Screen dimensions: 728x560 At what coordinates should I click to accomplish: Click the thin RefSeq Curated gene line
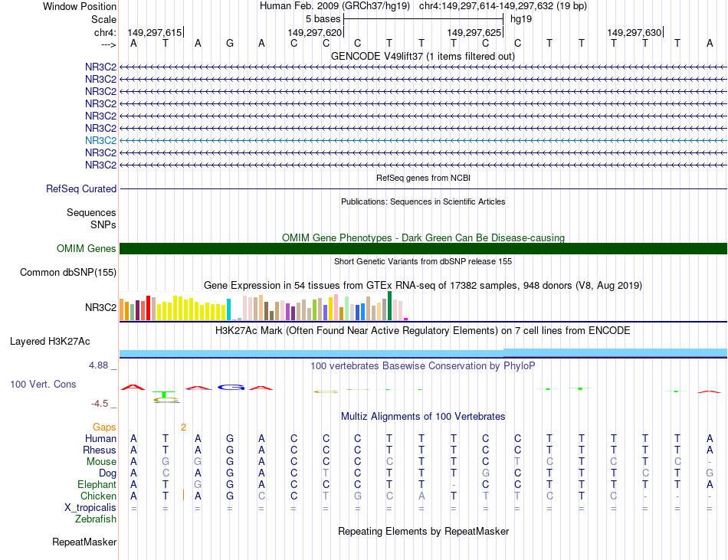pos(423,188)
